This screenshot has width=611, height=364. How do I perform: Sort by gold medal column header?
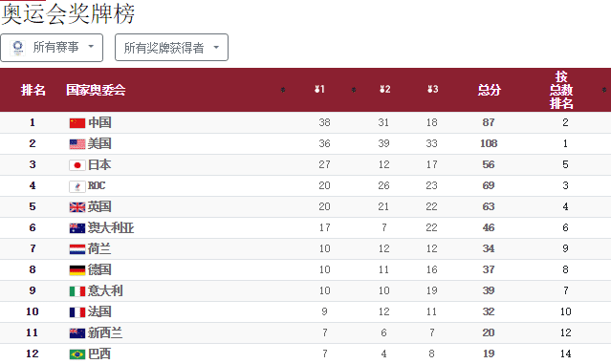click(x=319, y=90)
